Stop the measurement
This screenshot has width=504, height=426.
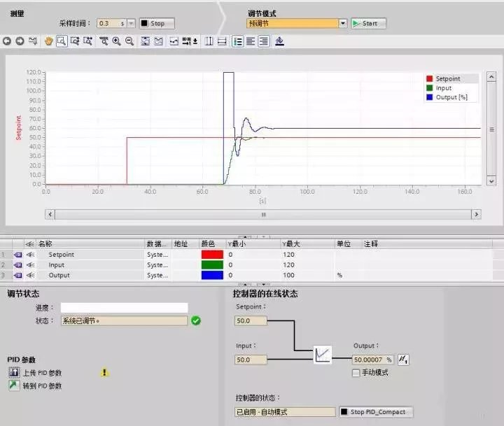pyautogui.click(x=157, y=24)
